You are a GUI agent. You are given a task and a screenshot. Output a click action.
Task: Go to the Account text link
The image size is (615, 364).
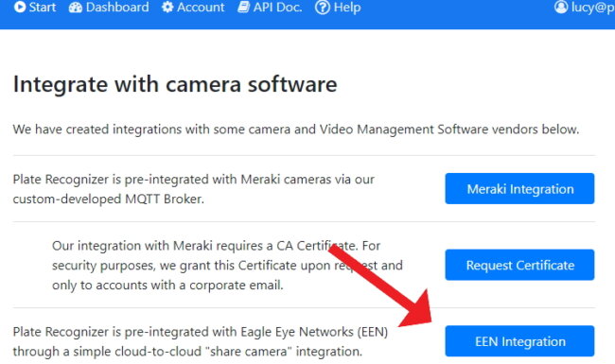pyautogui.click(x=201, y=7)
